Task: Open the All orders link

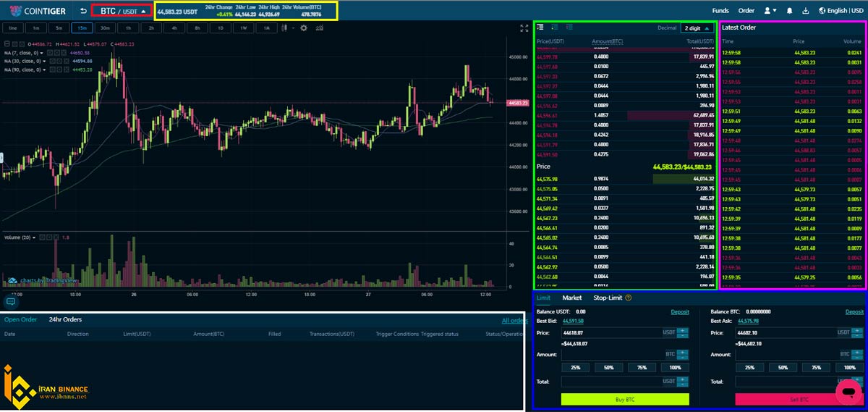Action: tap(514, 321)
